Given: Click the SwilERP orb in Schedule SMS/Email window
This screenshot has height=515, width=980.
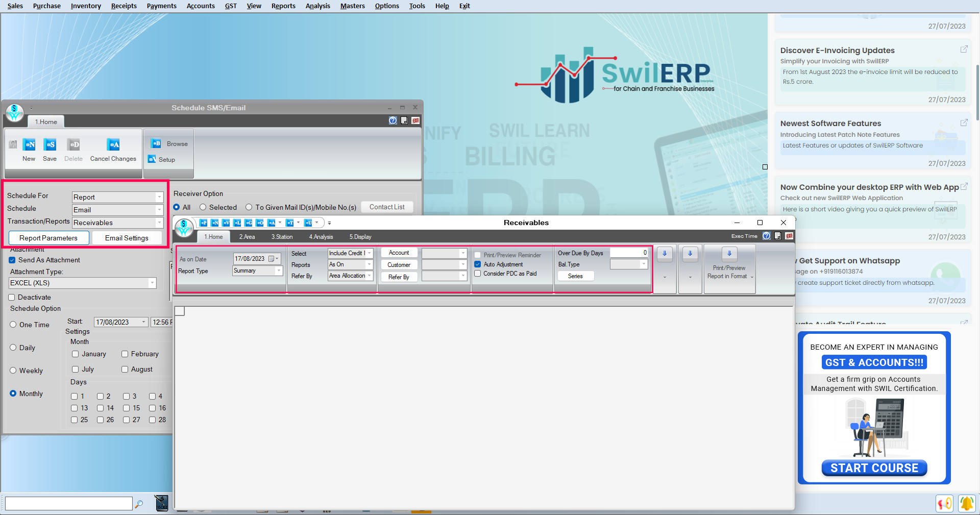Looking at the screenshot, I should [x=14, y=113].
